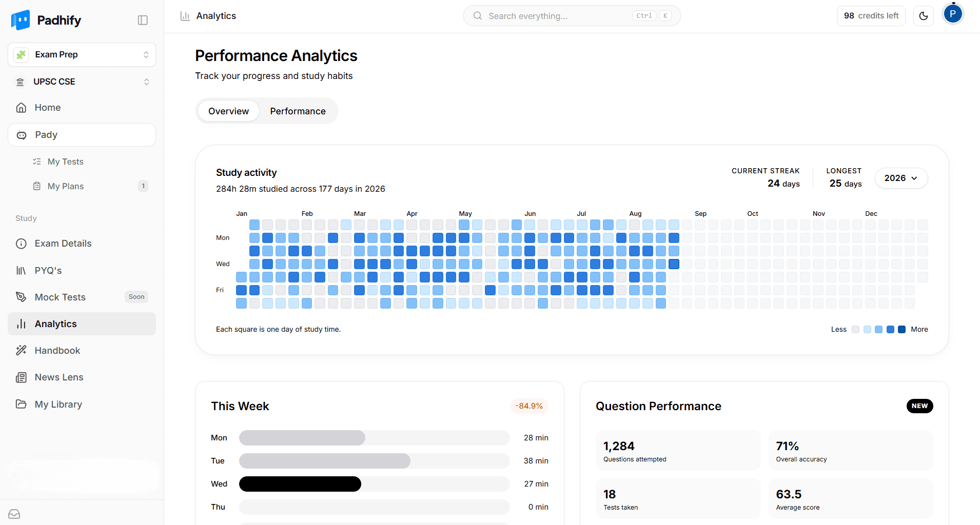This screenshot has width=980, height=525.
Task: Click the 98 credits left button
Action: tap(871, 16)
